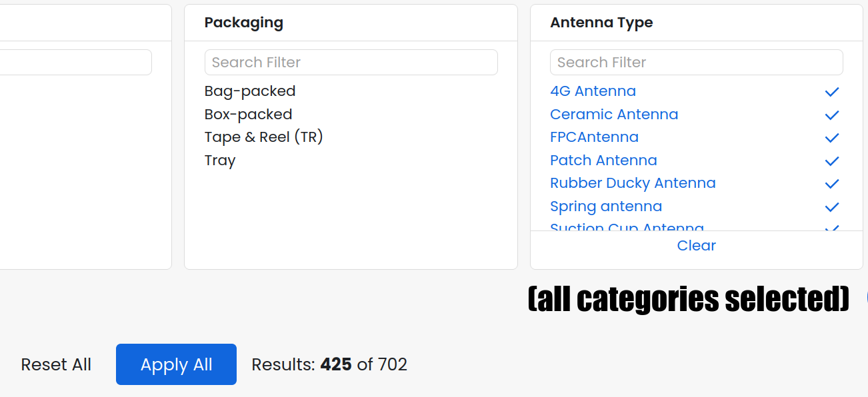
Task: Click the checkmark next to Spring antenna
Action: pyautogui.click(x=831, y=207)
